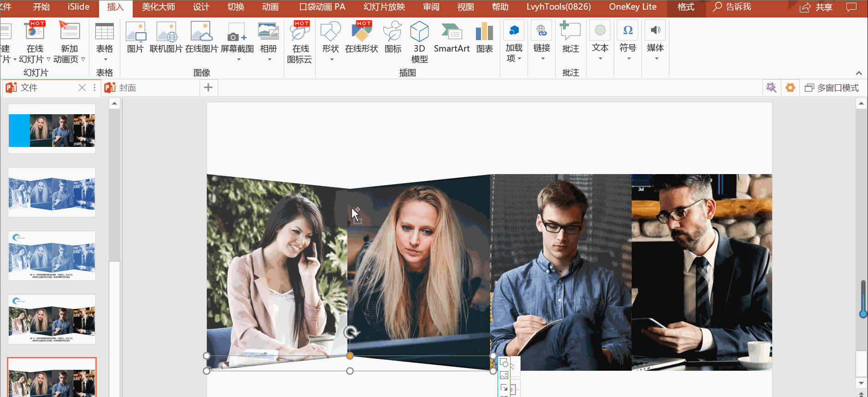
Task: Switch to the iSlide tab
Action: pos(78,7)
